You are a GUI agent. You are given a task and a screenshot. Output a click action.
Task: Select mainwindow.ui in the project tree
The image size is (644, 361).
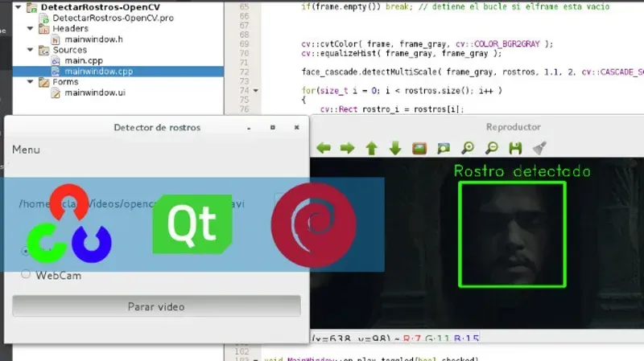95,92
